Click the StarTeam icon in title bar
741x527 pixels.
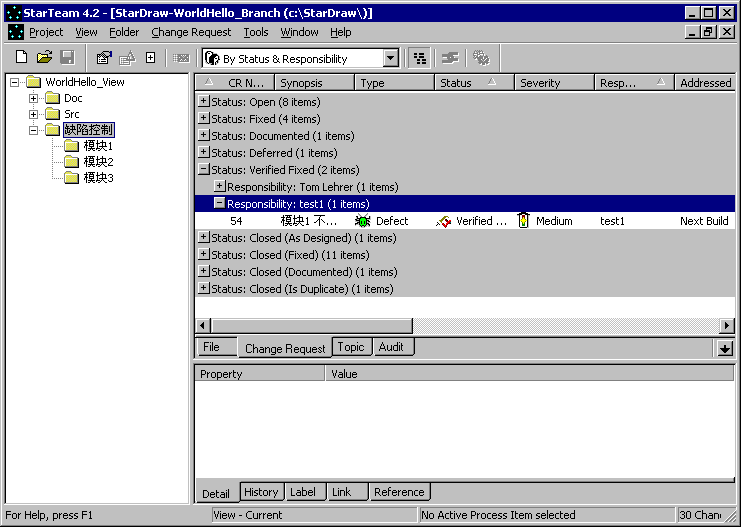(x=14, y=13)
